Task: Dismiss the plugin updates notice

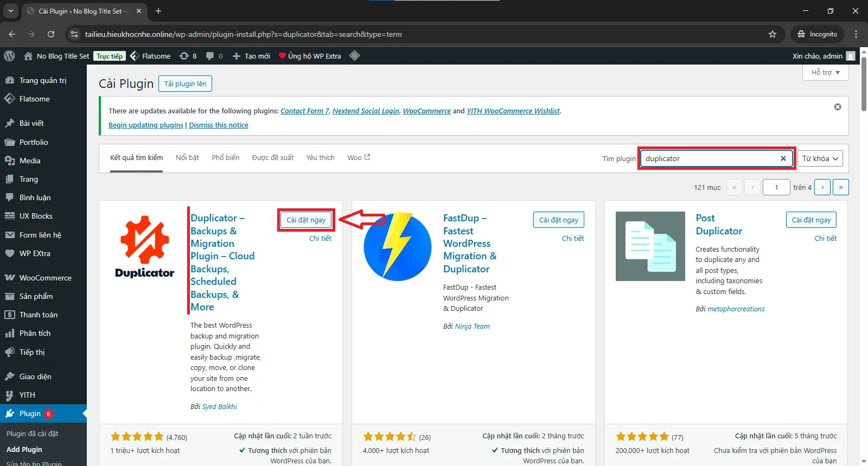Action: coord(837,107)
